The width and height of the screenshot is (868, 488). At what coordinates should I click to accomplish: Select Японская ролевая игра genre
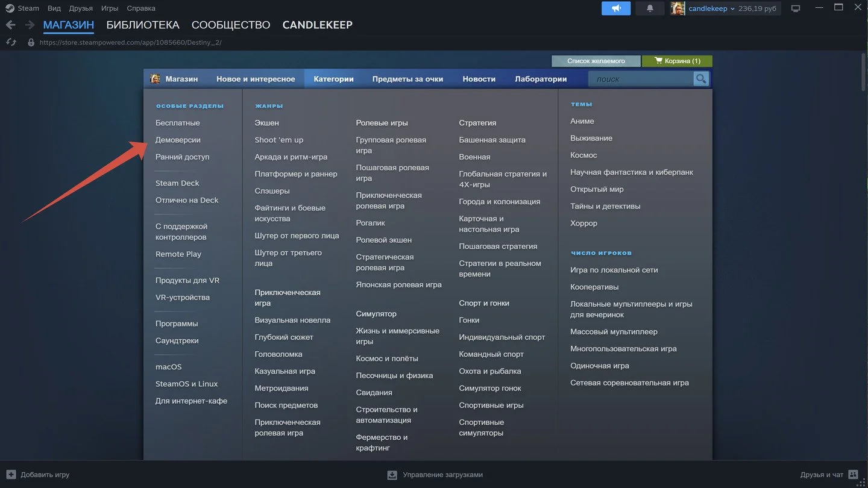(399, 285)
